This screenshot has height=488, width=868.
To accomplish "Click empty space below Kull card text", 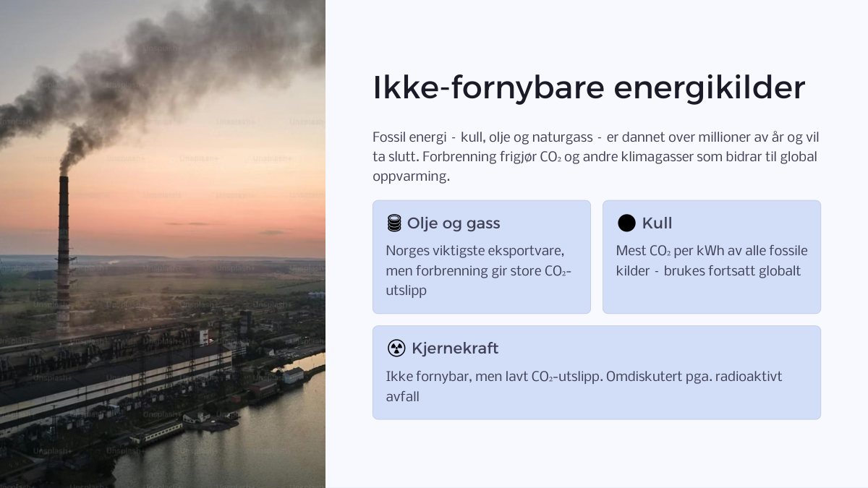I will (712, 296).
